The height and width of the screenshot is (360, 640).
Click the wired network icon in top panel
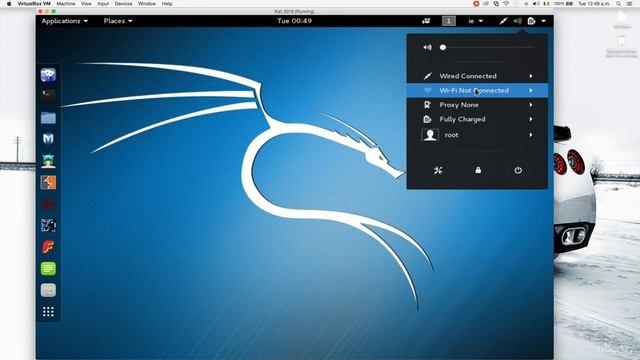503,21
